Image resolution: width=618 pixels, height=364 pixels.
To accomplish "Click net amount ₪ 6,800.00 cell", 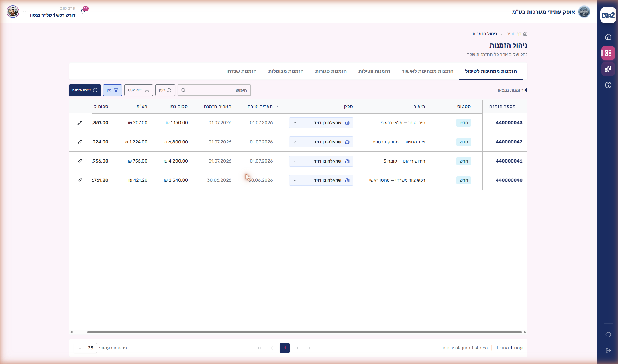I will [176, 142].
